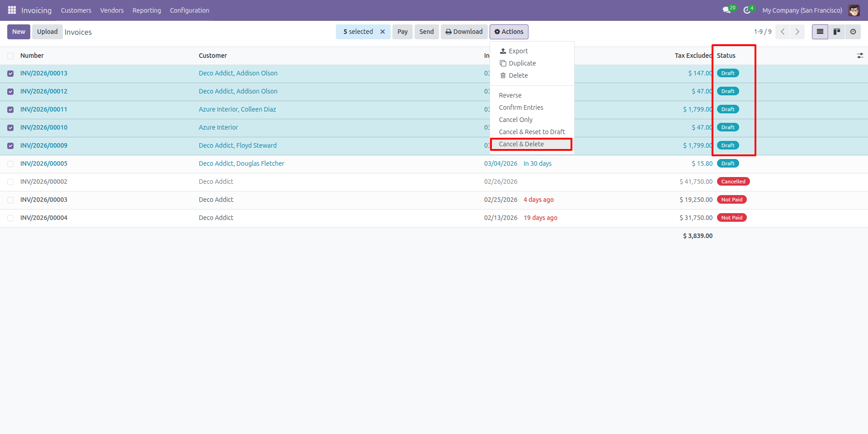Open the activities clock icon with 4 badge
The height and width of the screenshot is (434, 868).
748,10
